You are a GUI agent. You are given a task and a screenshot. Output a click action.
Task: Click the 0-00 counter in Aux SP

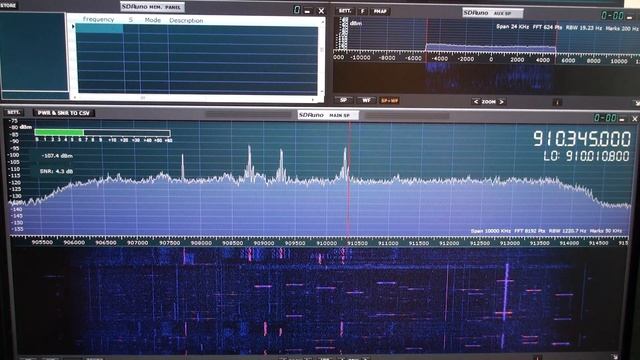click(612, 16)
